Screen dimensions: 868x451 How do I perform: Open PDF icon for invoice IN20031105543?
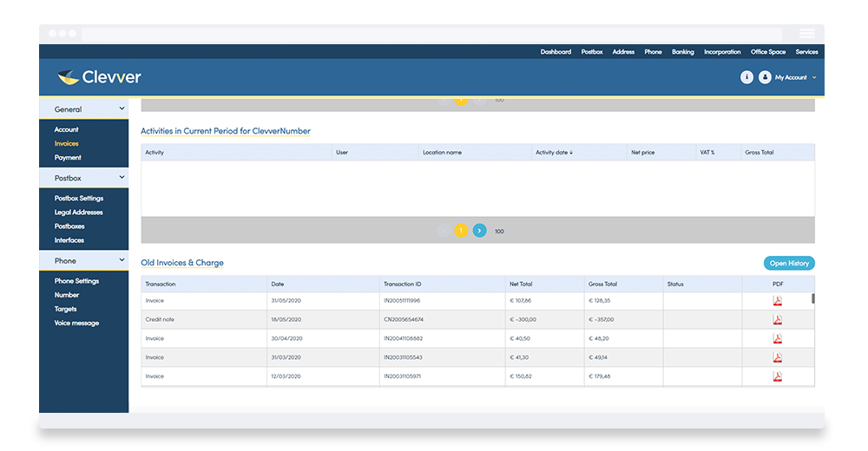(777, 357)
